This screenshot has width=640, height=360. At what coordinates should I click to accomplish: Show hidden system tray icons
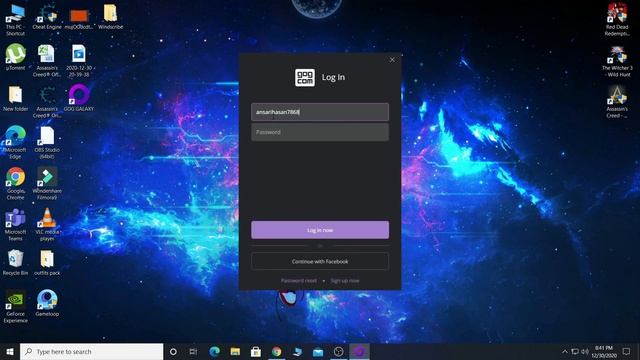tap(565, 351)
